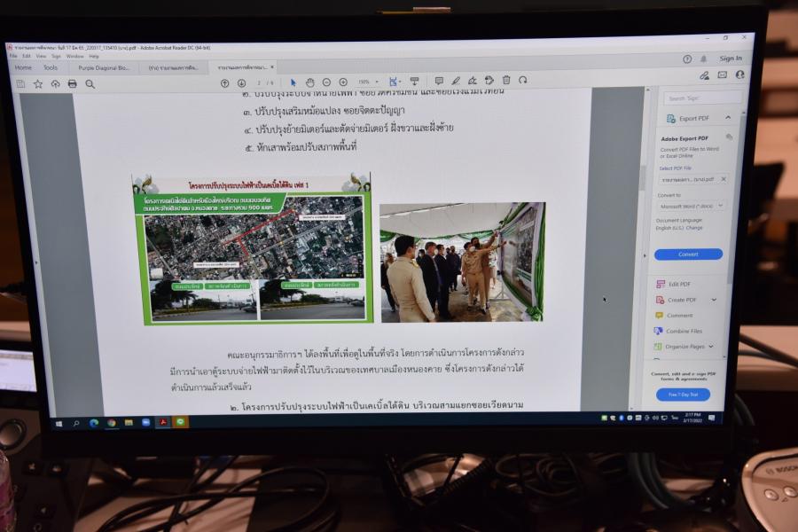Pick the Highlight text pen tool
Viewport: 798px width, 532px height.
tap(456, 81)
